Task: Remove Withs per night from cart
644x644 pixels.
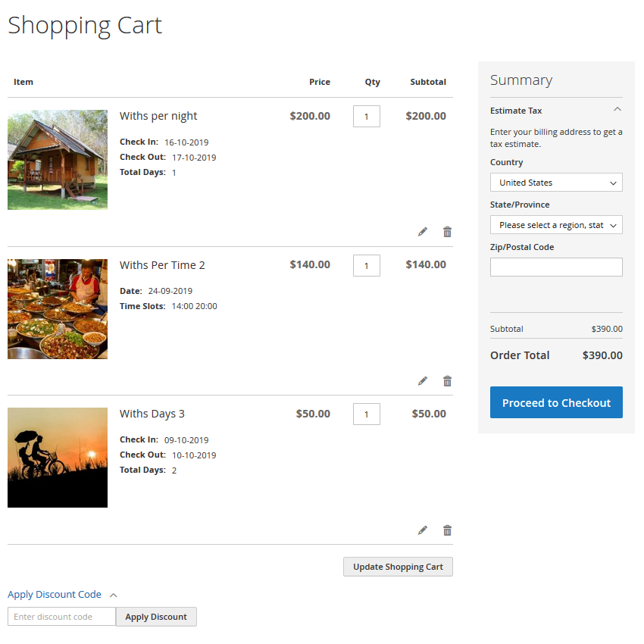Action: [447, 232]
